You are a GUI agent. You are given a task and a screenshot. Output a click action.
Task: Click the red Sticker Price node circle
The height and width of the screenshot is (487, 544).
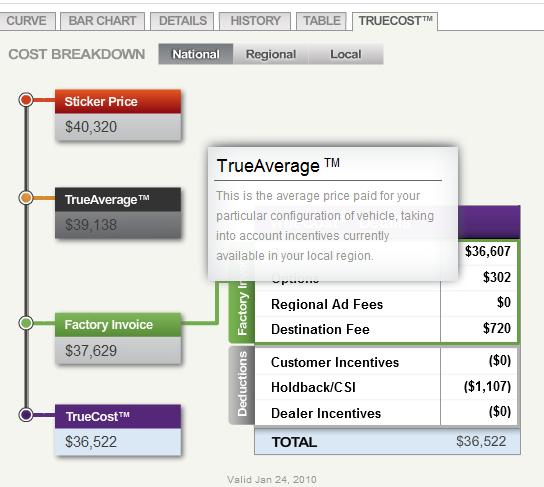(26, 100)
